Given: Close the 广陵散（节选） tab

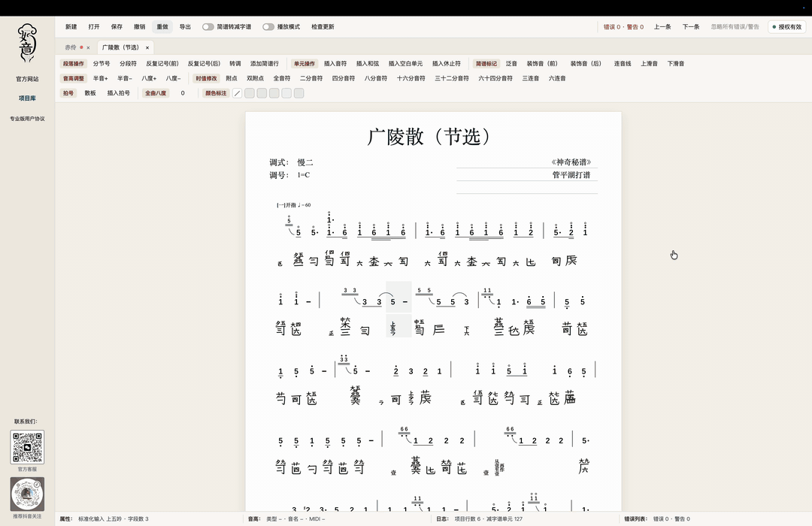Looking at the screenshot, I should [x=147, y=47].
